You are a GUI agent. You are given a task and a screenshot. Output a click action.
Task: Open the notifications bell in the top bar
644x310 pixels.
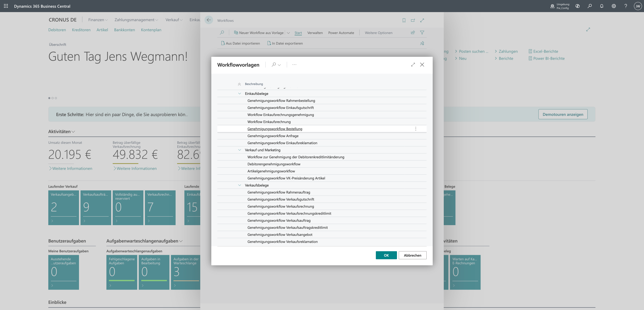[601, 6]
